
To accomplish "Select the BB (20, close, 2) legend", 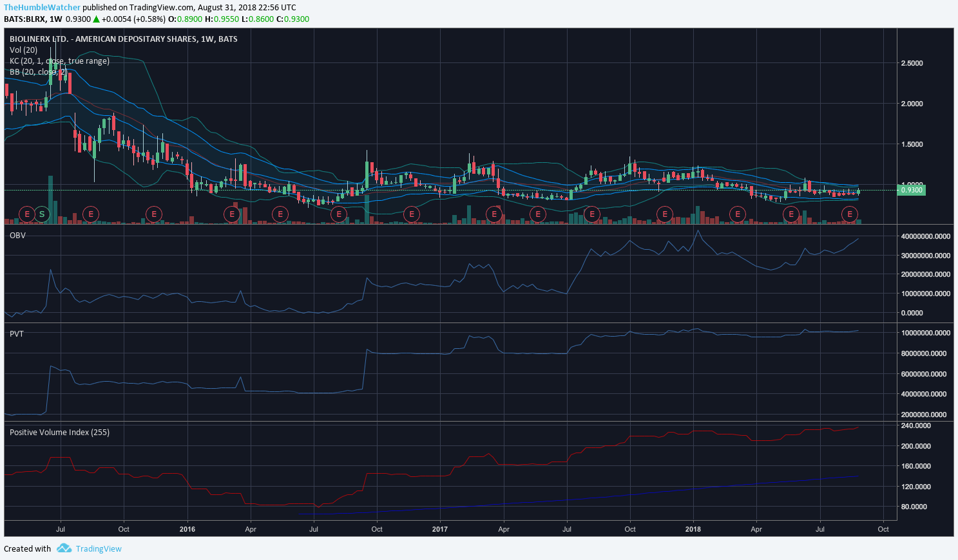I will (x=39, y=72).
